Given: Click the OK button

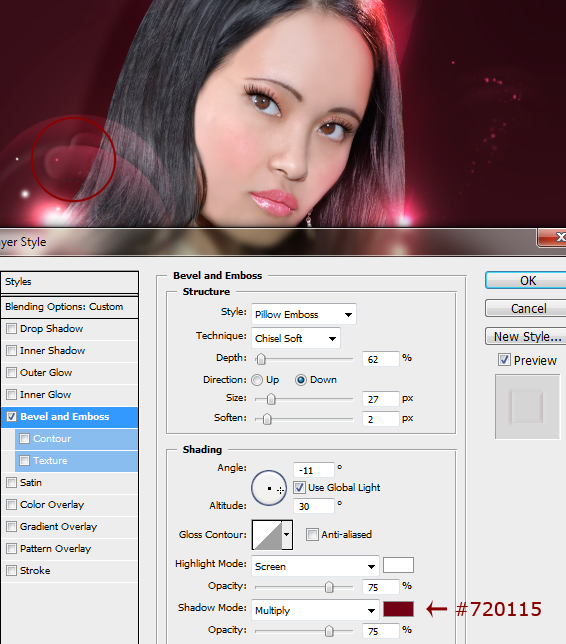Looking at the screenshot, I should [x=527, y=281].
